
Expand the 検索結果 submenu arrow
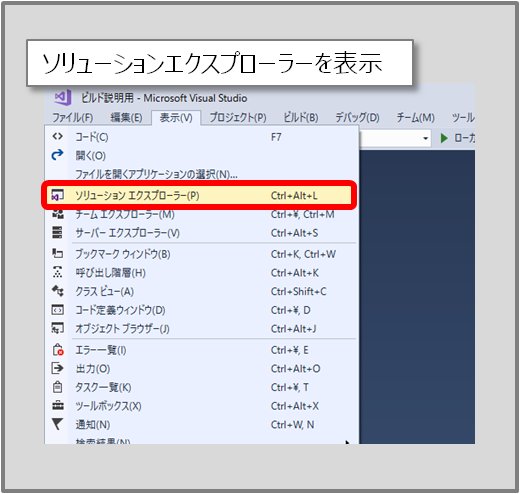pyautogui.click(x=347, y=442)
